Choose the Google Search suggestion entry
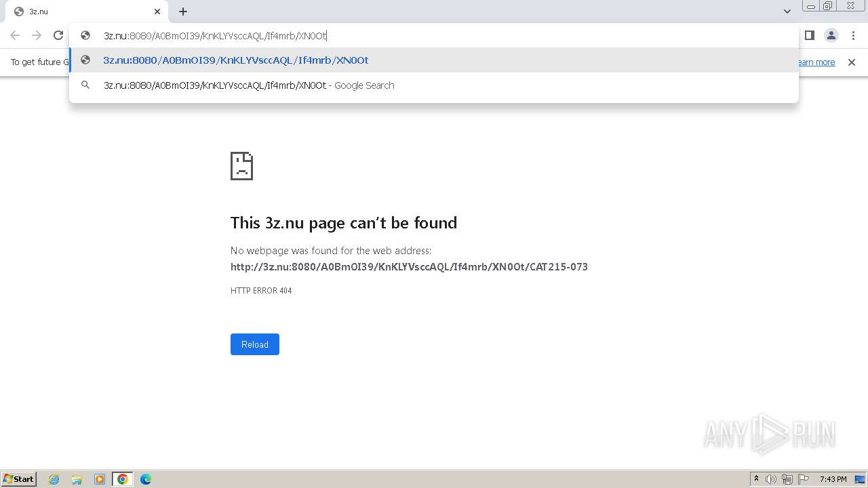Screen dimensions: 868x488 434,85
